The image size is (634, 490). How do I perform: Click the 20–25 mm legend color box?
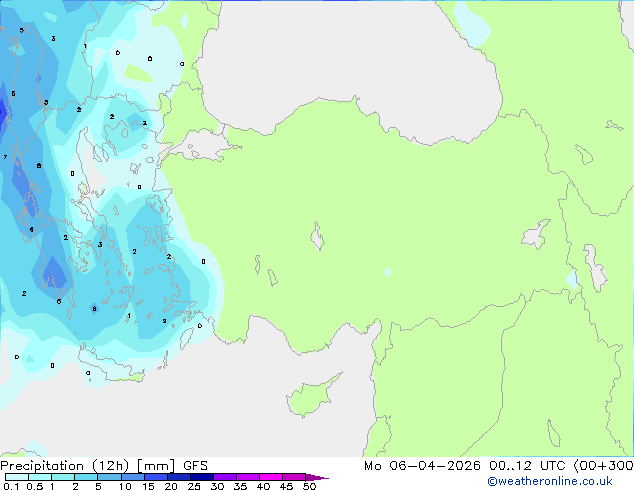tap(178, 477)
